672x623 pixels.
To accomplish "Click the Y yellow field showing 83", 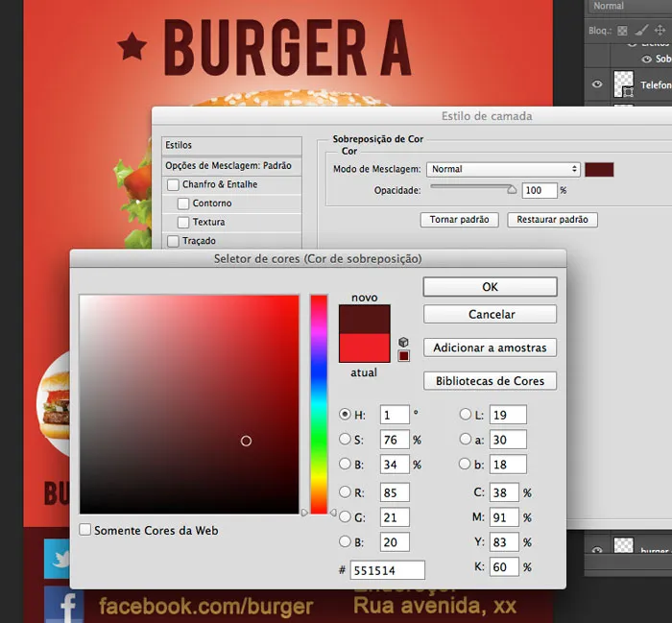I will click(504, 542).
